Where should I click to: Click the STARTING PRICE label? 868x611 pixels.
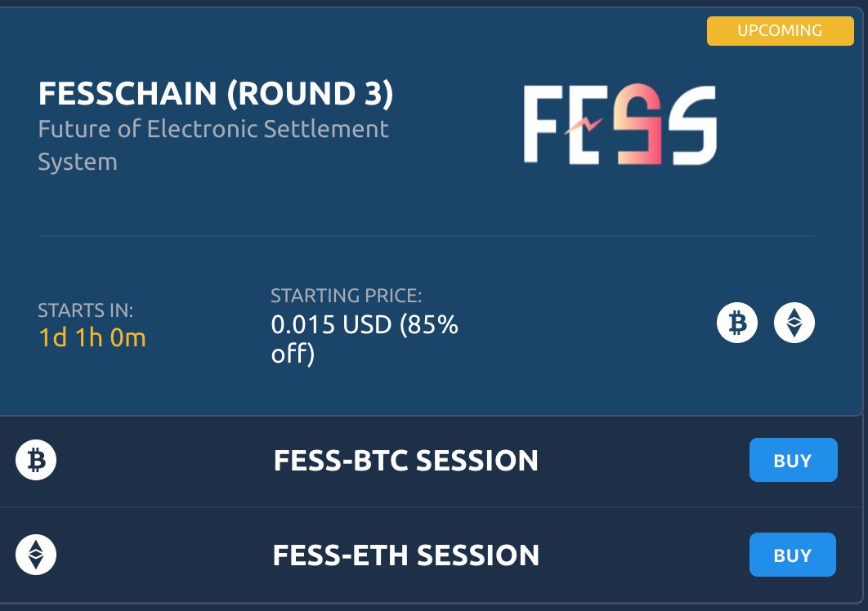point(346,296)
